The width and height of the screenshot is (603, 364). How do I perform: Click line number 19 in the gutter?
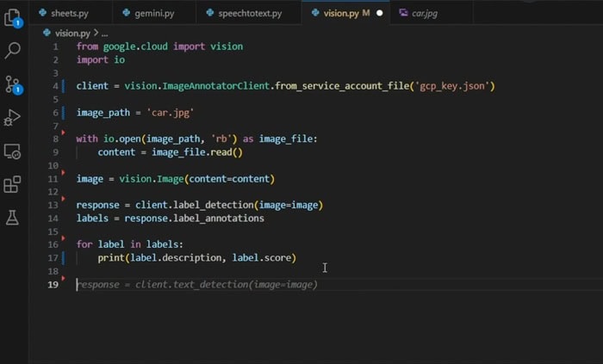coord(53,285)
